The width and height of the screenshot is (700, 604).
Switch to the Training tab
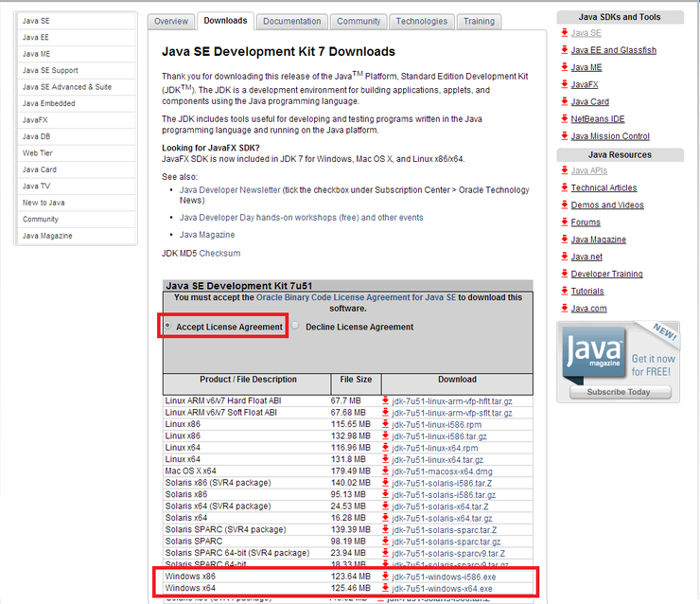point(479,21)
